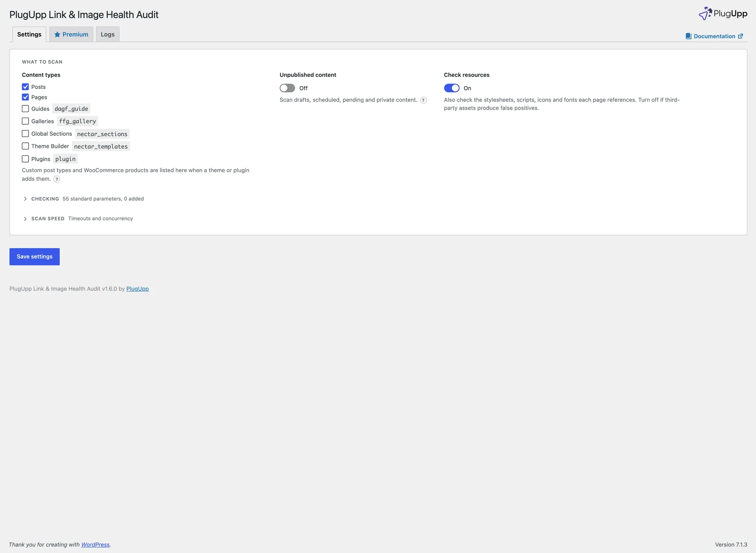Turn on Unpublished content toggle
The width and height of the screenshot is (756, 553).
287,88
